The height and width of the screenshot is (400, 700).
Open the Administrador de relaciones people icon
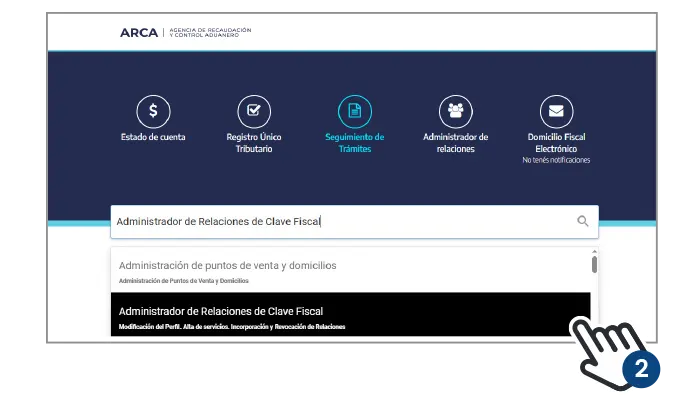455,110
